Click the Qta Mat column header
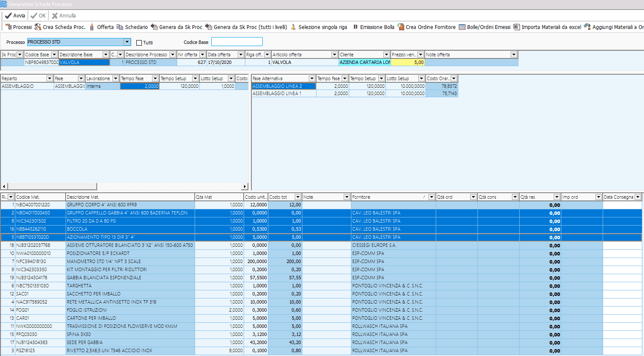Viewport: 644px width, 356px height. coord(219,197)
